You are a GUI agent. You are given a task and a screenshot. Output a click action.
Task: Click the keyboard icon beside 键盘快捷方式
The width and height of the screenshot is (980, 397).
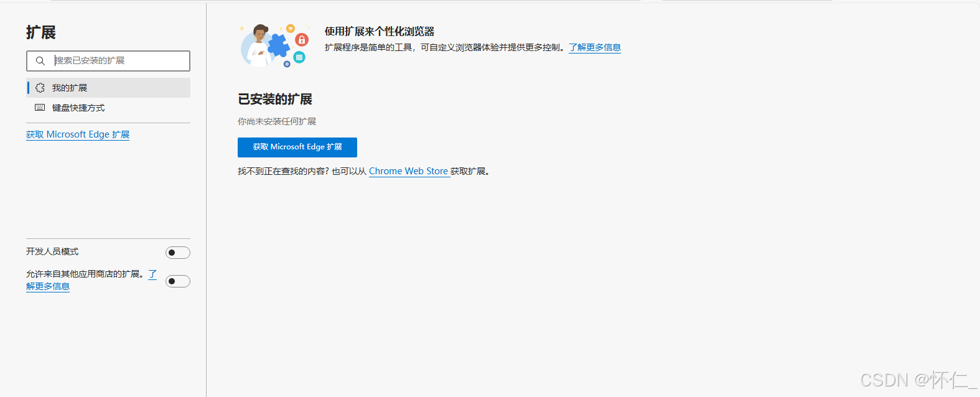point(40,108)
